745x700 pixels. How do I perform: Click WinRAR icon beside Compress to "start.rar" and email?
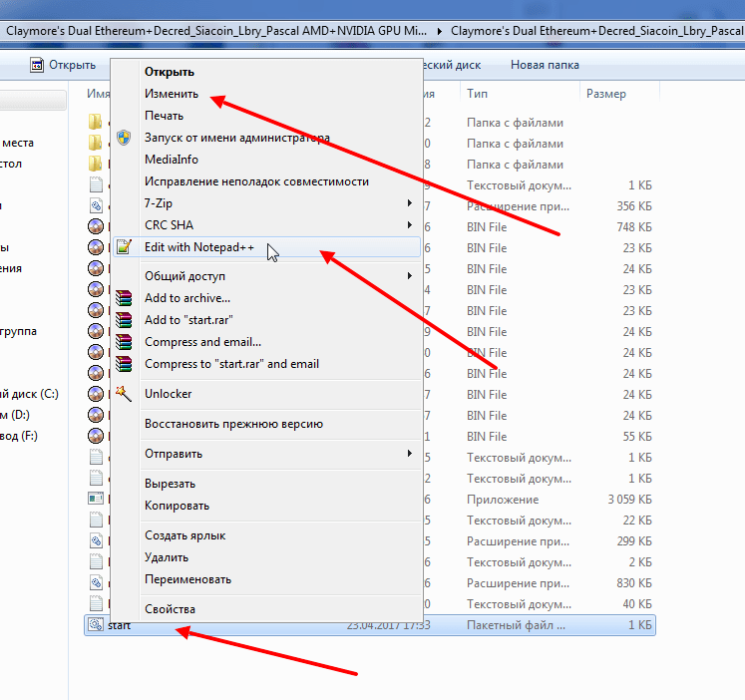click(124, 364)
